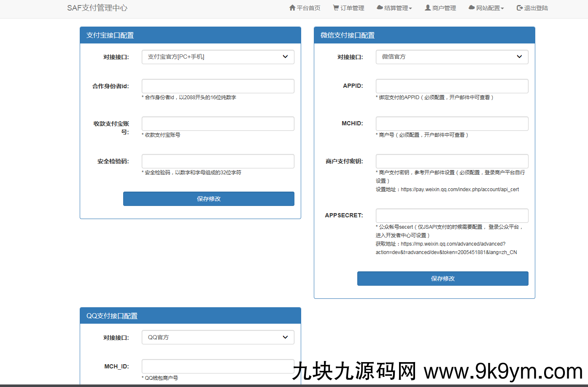Screen dimensions: 588x387
Task: Click the user icon beside 商户管理
Action: [x=428, y=8]
